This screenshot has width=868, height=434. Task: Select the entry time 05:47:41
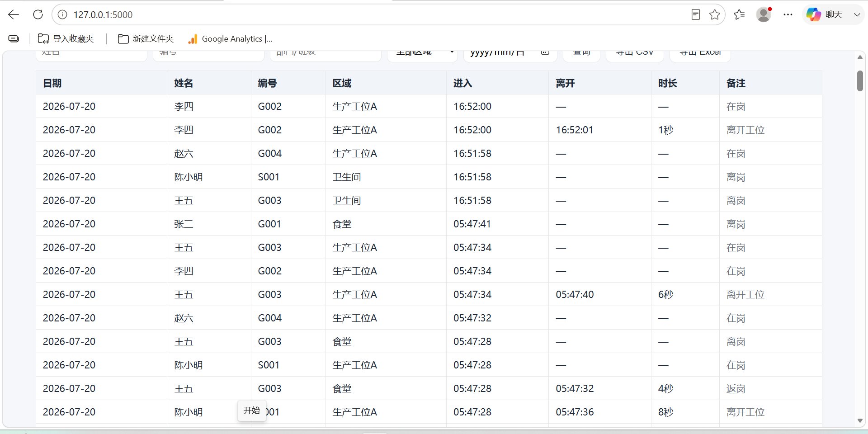(x=472, y=224)
